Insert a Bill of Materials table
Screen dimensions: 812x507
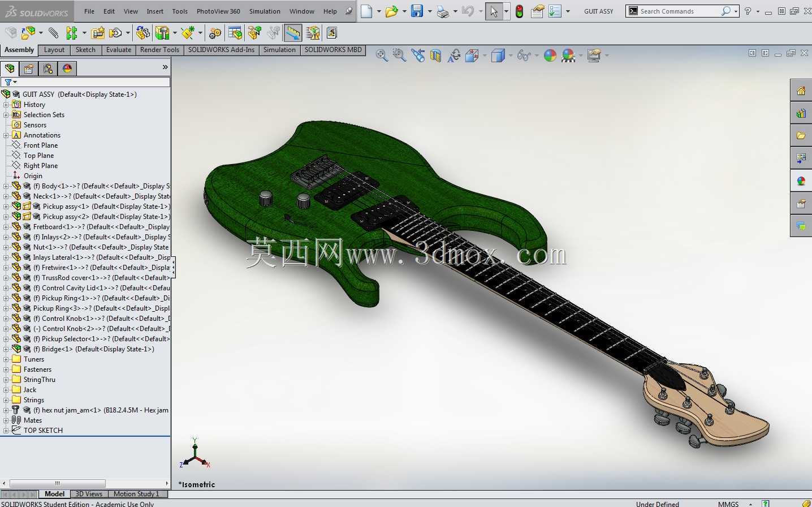pyautogui.click(x=235, y=33)
